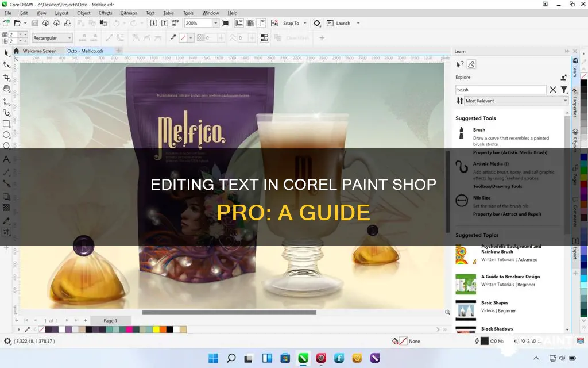Image resolution: width=588 pixels, height=368 pixels.
Task: Click the brush search field in Learn docker
Action: click(x=501, y=90)
